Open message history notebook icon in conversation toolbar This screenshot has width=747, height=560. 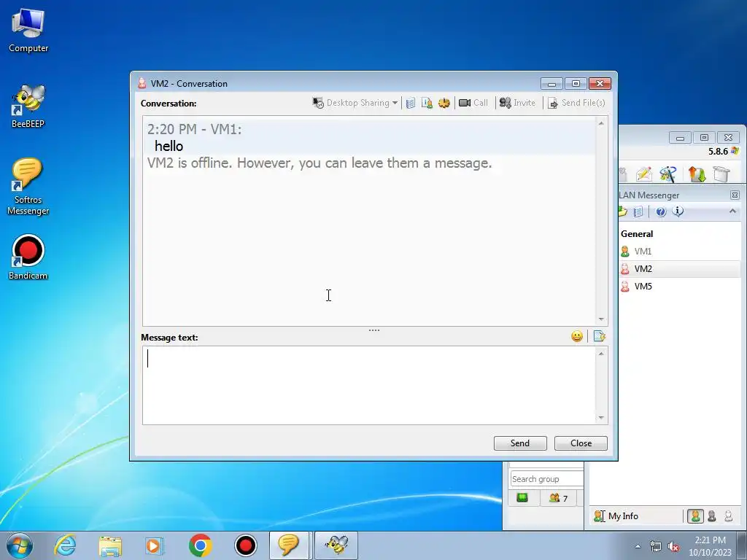411,103
